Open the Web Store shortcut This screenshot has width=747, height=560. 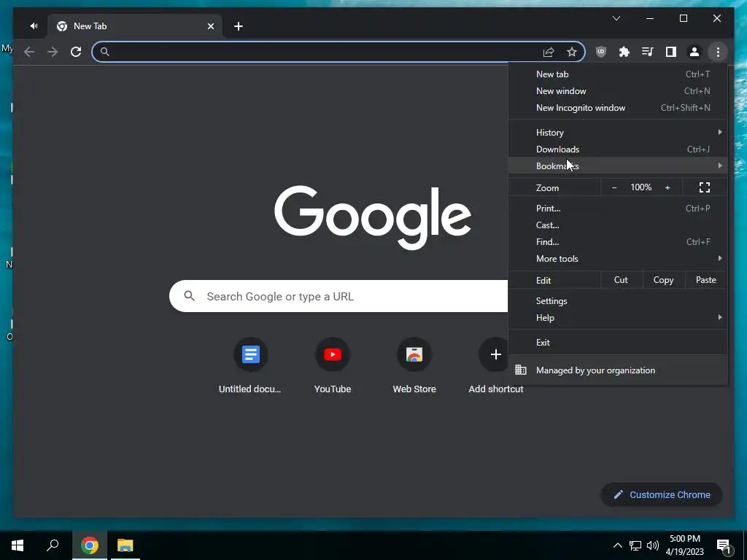point(414,366)
